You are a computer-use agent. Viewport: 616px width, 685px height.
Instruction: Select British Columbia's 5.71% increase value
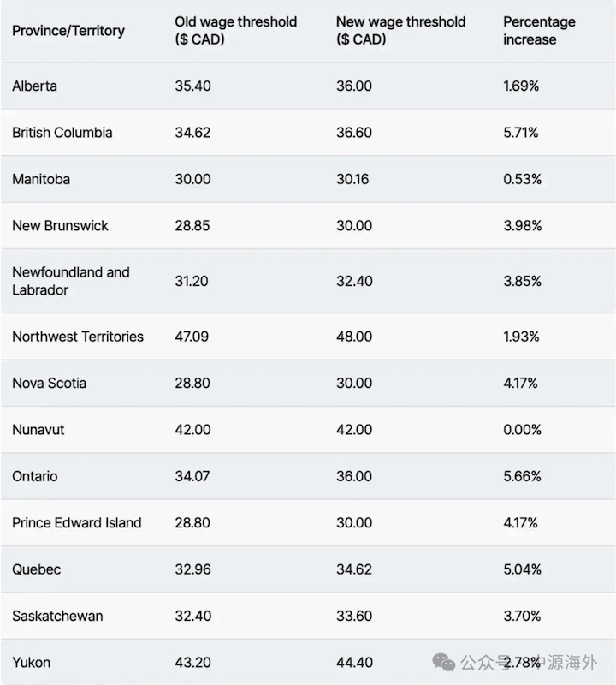pos(521,133)
